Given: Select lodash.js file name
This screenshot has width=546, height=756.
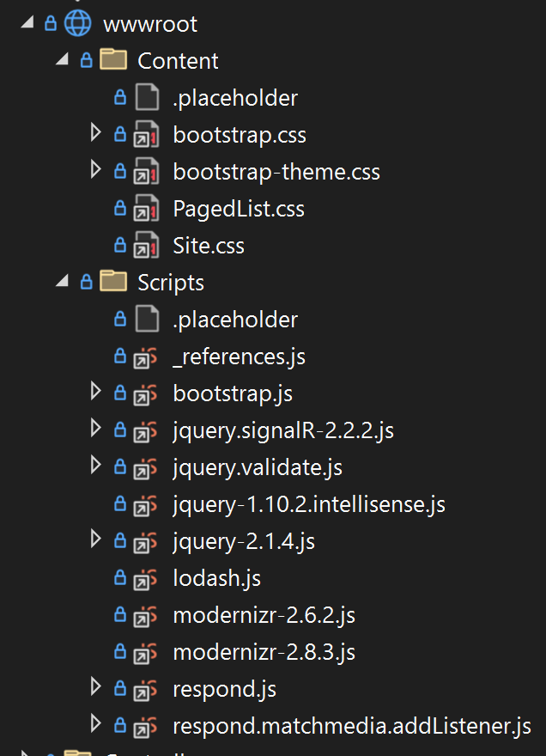Looking at the screenshot, I should (217, 578).
